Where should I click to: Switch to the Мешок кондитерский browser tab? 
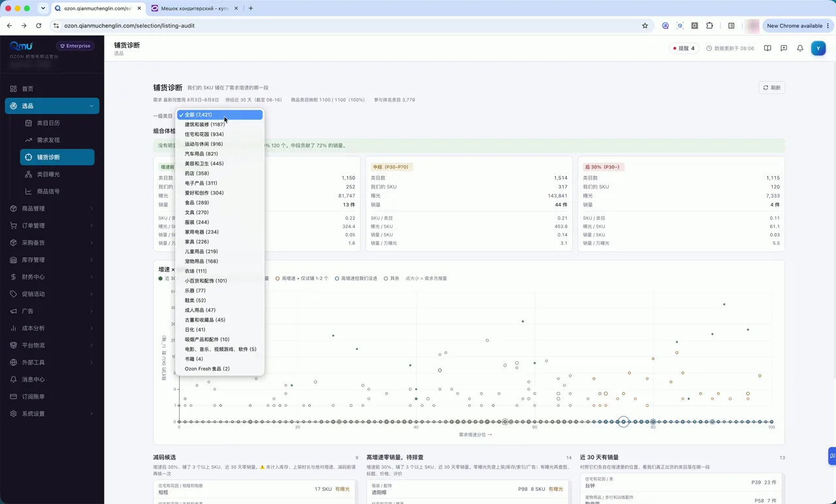(194, 8)
